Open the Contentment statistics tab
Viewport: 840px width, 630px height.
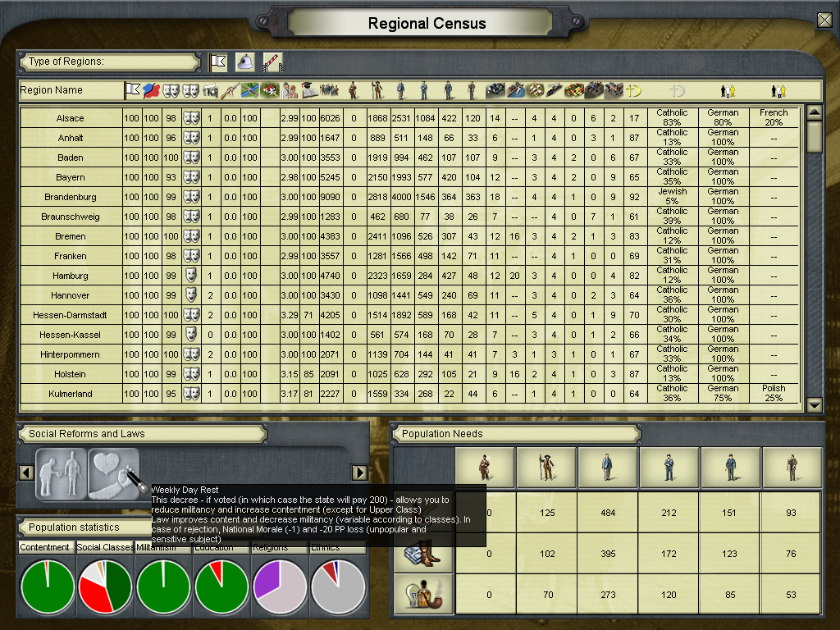tap(45, 547)
